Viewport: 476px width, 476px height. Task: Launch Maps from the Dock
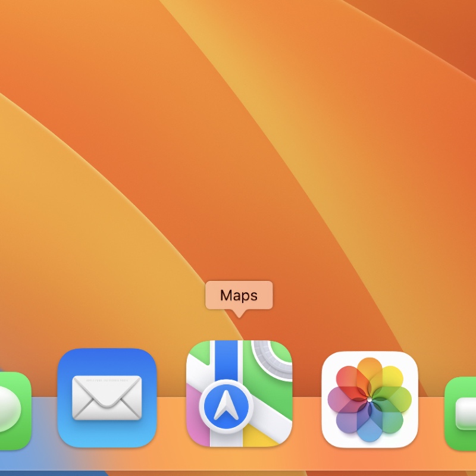(239, 393)
